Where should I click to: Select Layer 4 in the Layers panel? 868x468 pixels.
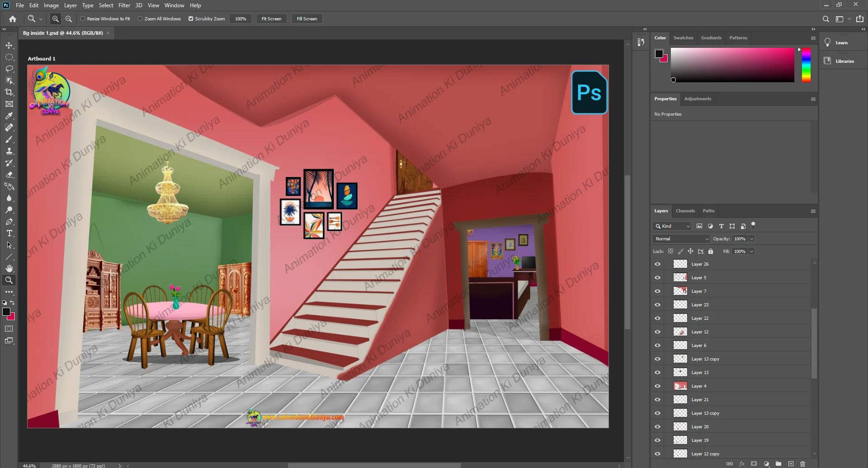[698, 386]
